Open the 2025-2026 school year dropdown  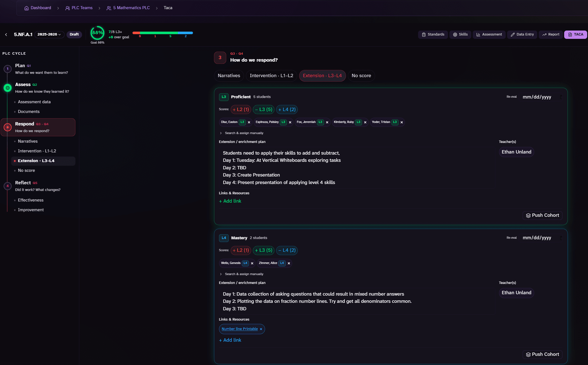(49, 34)
